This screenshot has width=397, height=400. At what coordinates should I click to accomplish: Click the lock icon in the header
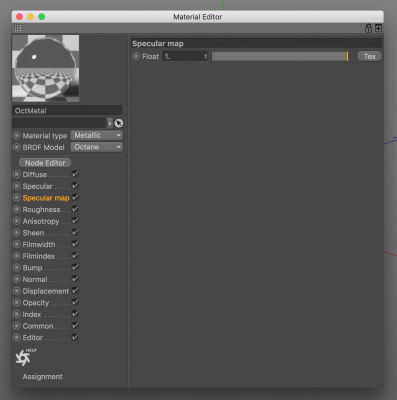coord(368,28)
